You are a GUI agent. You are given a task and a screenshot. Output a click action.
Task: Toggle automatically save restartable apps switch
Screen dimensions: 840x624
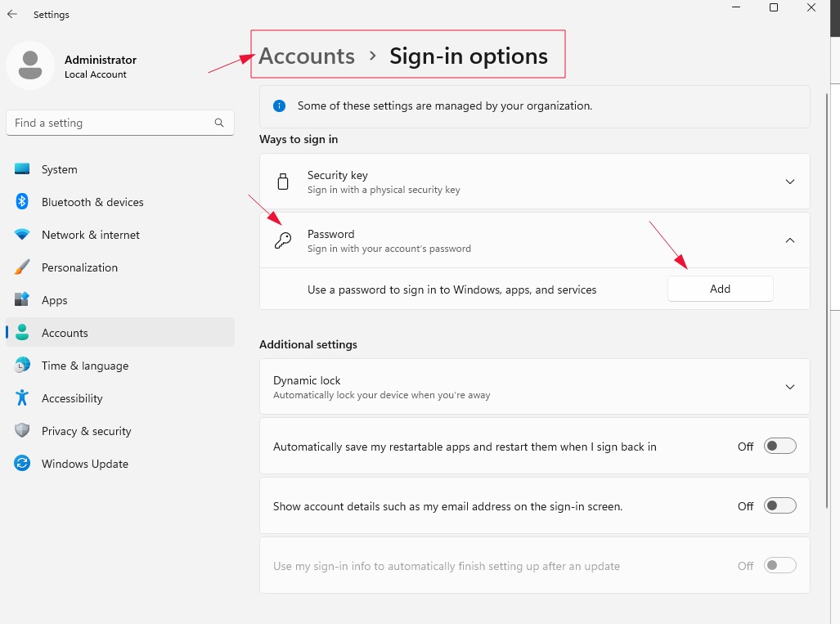779,447
